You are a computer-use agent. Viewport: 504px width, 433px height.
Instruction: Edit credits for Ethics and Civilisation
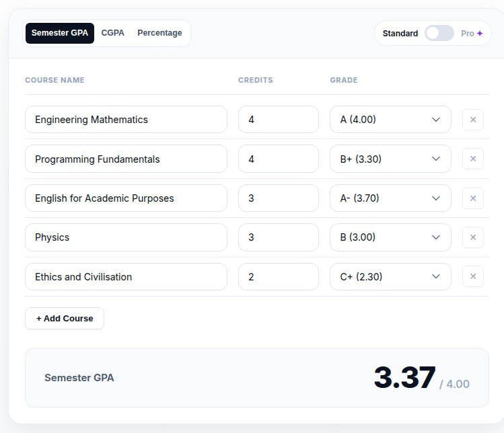(x=279, y=276)
